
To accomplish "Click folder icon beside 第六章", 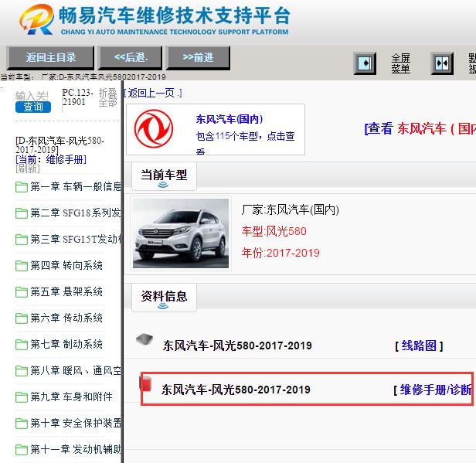I will (22, 318).
